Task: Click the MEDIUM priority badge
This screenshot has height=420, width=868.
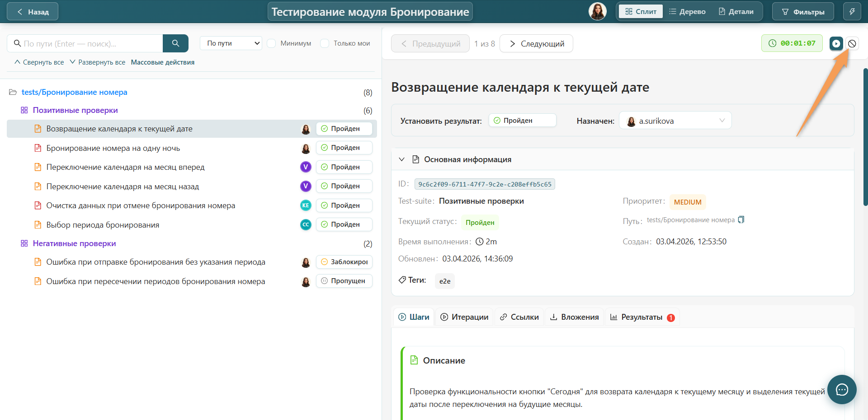Action: (x=688, y=202)
